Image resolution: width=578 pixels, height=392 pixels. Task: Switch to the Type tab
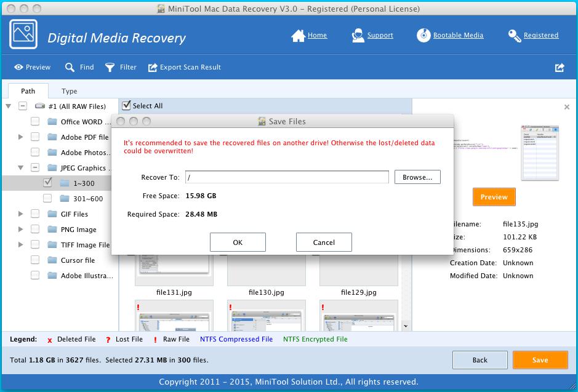[x=69, y=90]
